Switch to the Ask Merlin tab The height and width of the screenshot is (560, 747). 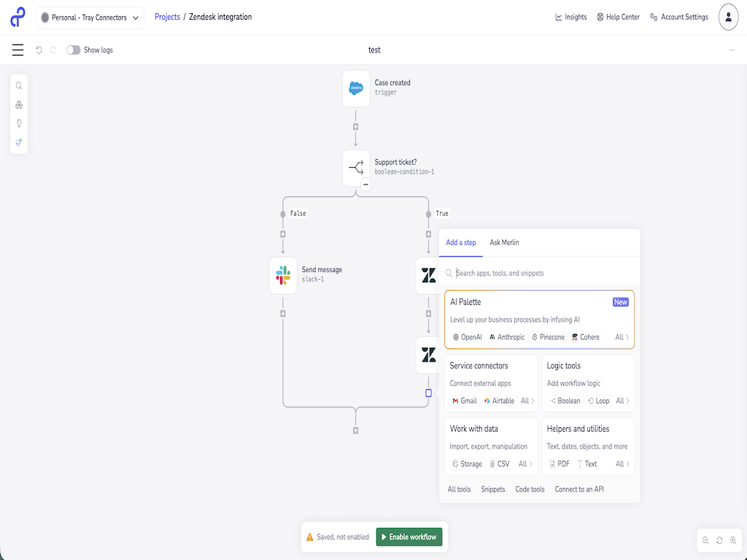point(504,242)
